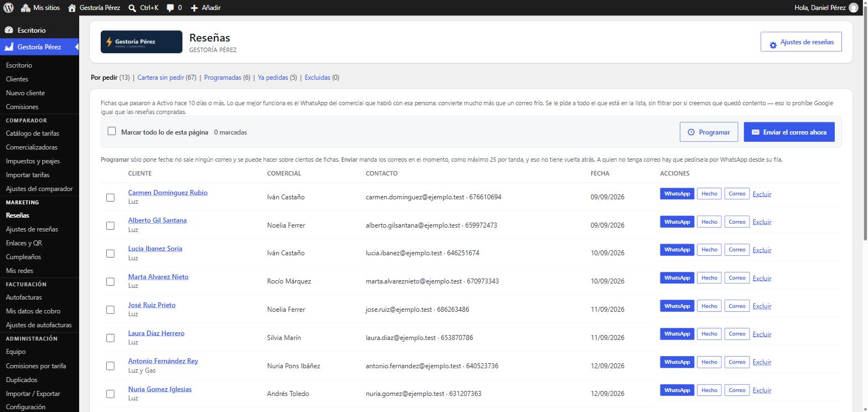Click commercial name Silvia Marín
Screen dimensions: 868x412
pos(284,338)
